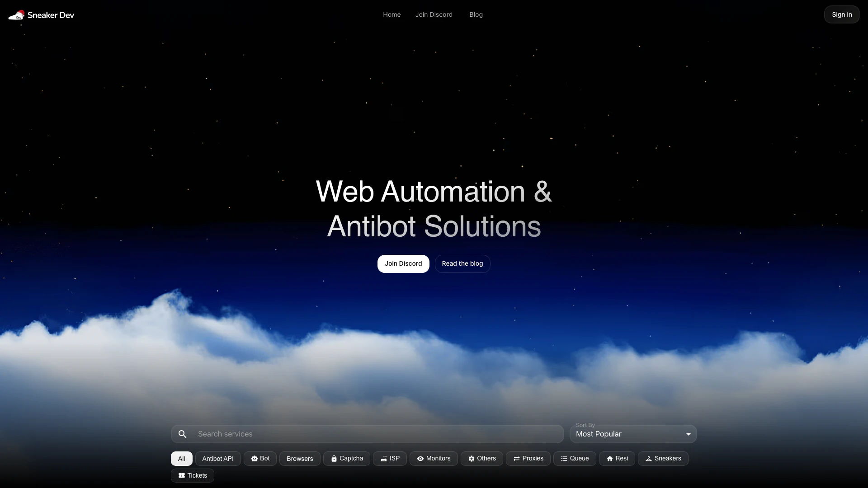Go to Home in top navigation

coord(392,14)
